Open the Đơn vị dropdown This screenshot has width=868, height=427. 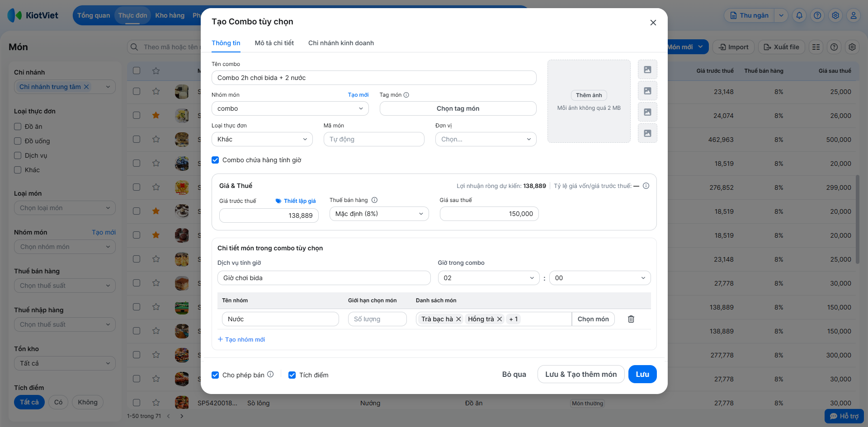486,139
